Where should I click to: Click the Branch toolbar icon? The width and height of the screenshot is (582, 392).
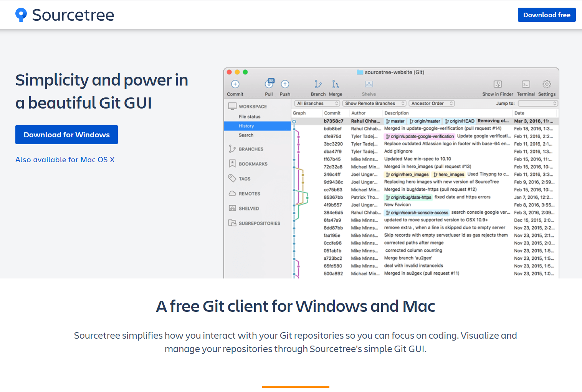pyautogui.click(x=318, y=84)
